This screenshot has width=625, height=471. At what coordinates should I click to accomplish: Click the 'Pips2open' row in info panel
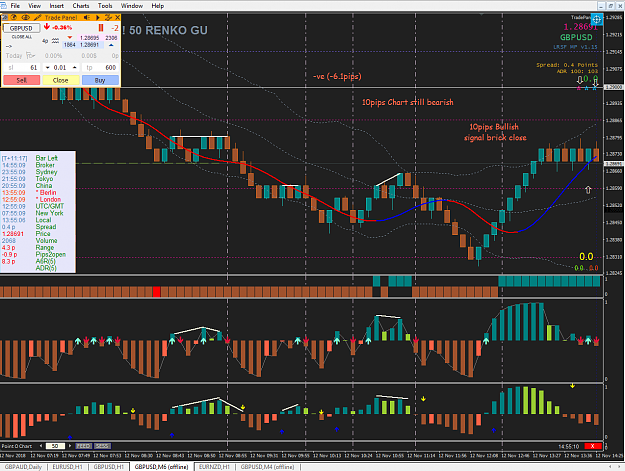(x=34, y=254)
